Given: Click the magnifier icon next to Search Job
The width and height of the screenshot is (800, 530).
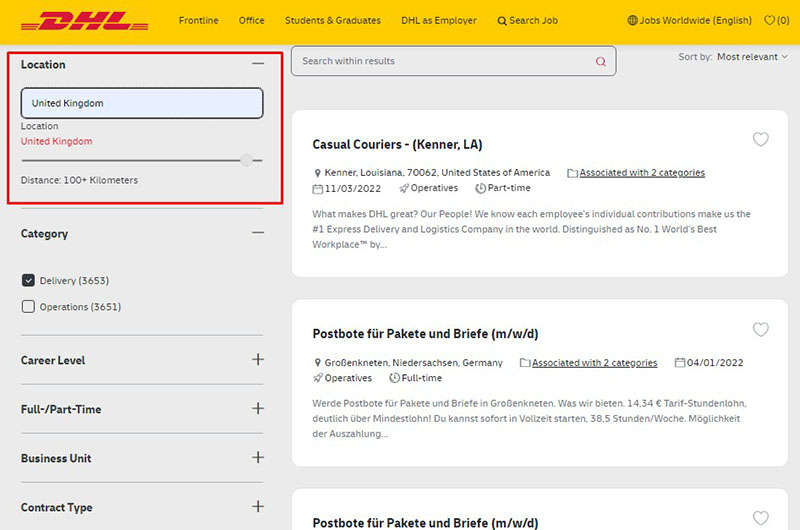Looking at the screenshot, I should pyautogui.click(x=502, y=21).
